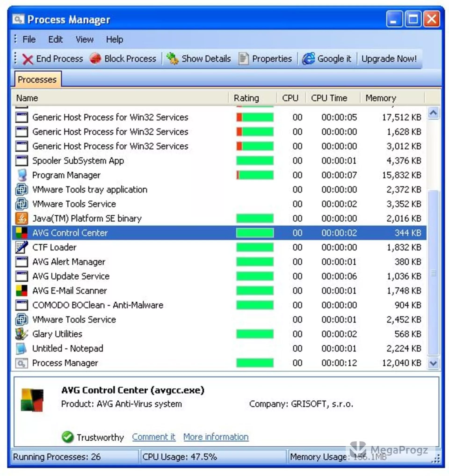Open the File menu

point(29,39)
